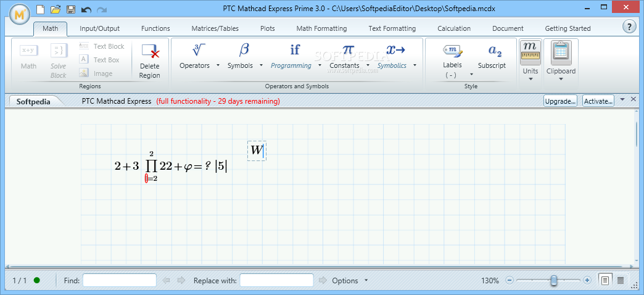The width and height of the screenshot is (644, 295).
Task: Click the W math region on the worksheet
Action: click(x=257, y=151)
